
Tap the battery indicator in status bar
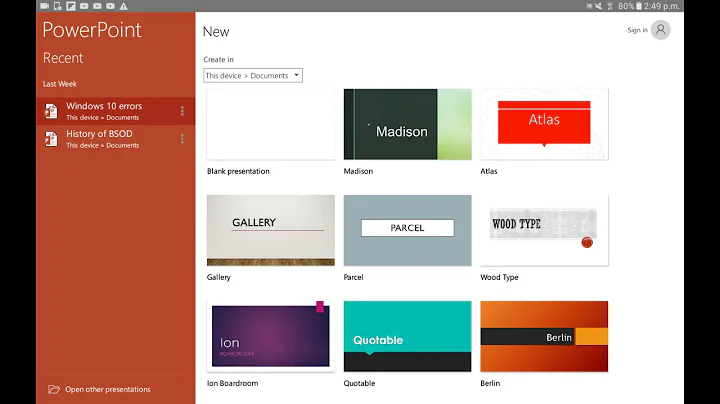click(639, 6)
